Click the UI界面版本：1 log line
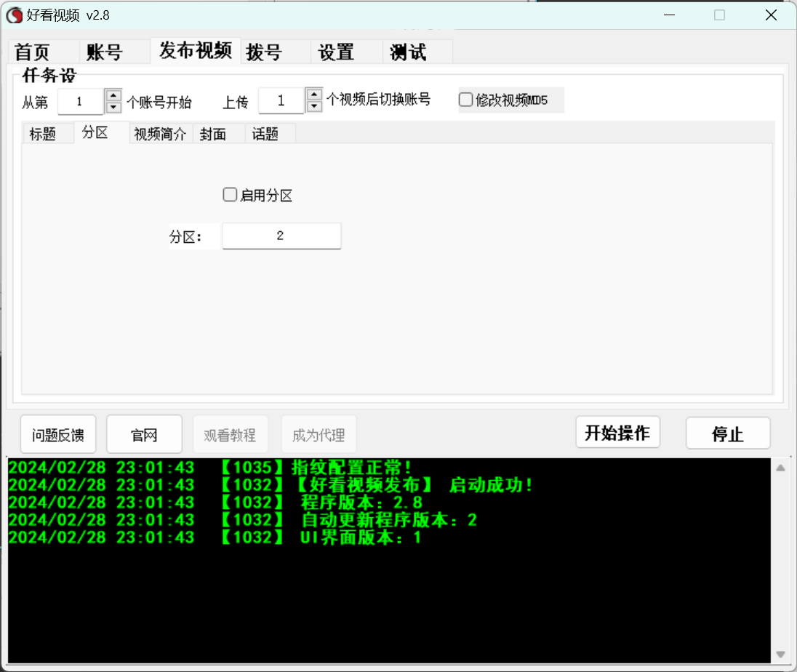This screenshot has height=672, width=797. pos(215,537)
